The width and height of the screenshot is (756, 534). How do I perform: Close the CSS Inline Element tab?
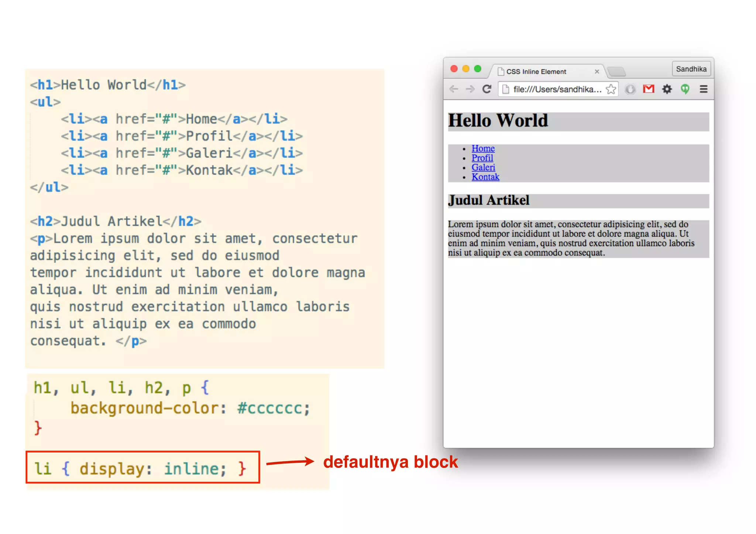click(x=597, y=72)
